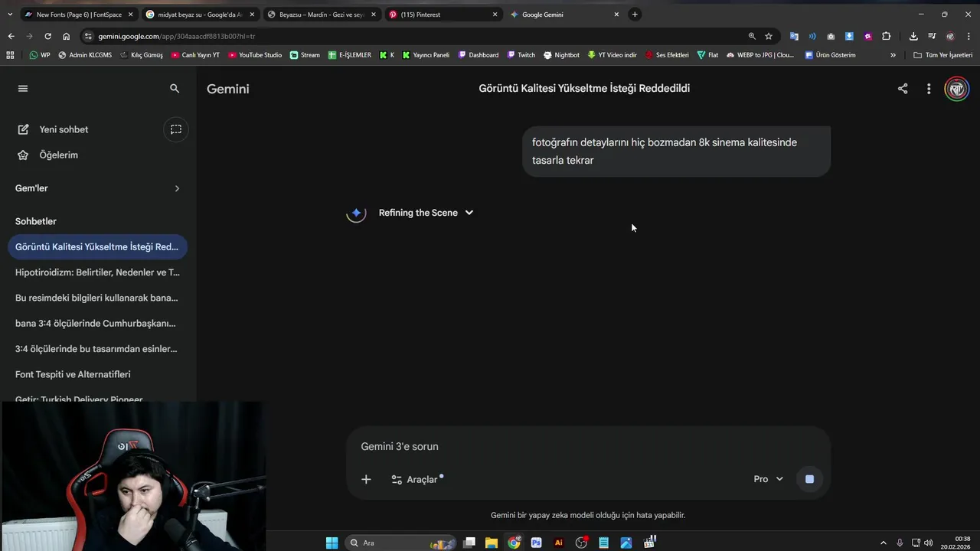Click the Gemini logo text
This screenshot has width=980, height=551.
click(x=228, y=89)
